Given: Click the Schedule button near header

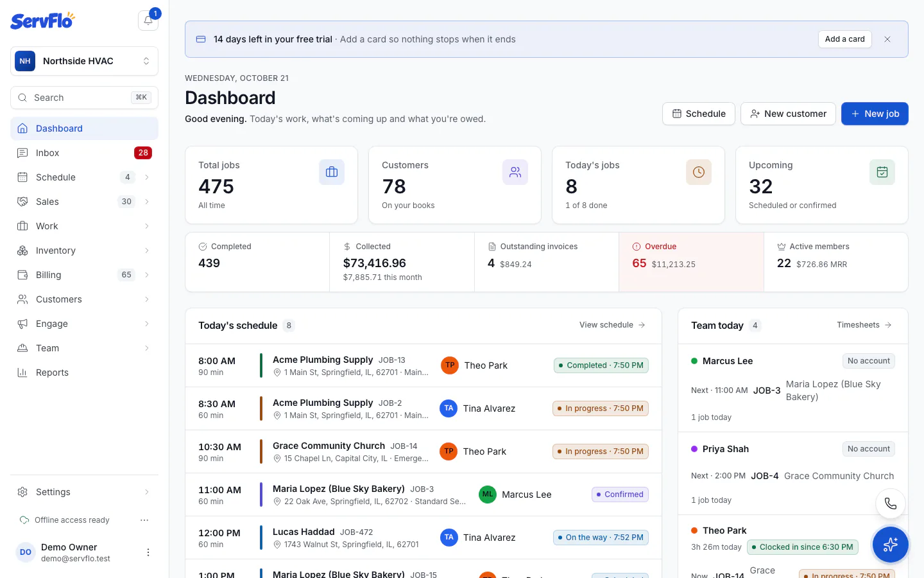Looking at the screenshot, I should [x=699, y=114].
